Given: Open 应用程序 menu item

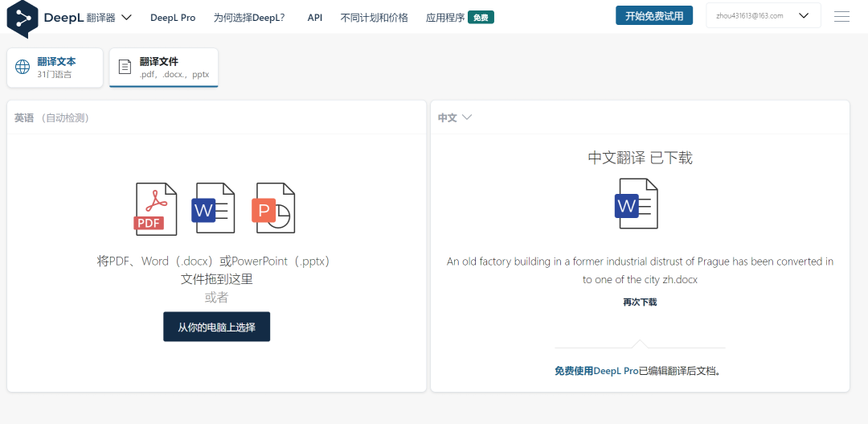Looking at the screenshot, I should tap(445, 18).
